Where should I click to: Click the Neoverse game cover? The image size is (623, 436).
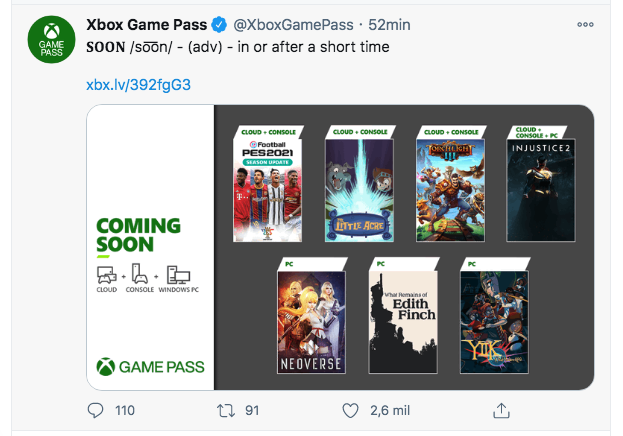[x=311, y=320]
